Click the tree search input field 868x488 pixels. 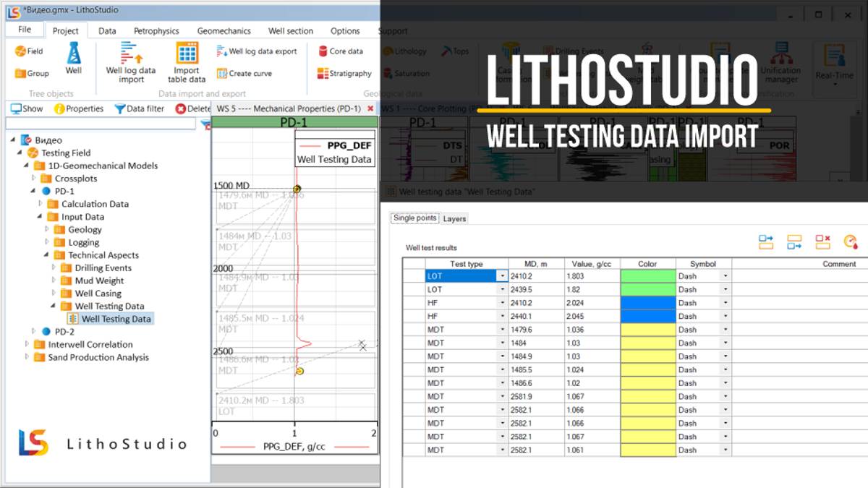click(x=100, y=124)
